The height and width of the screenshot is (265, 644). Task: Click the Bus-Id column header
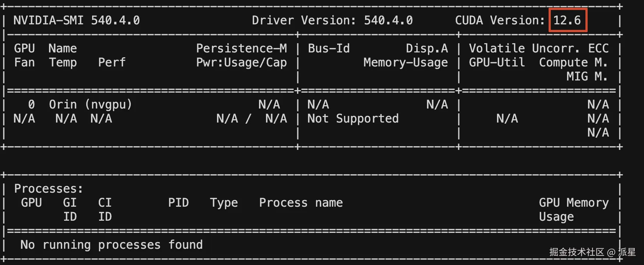(x=329, y=48)
